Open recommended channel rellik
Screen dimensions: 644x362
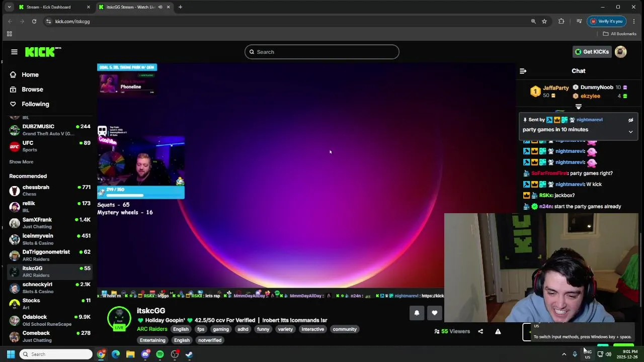pos(49,207)
